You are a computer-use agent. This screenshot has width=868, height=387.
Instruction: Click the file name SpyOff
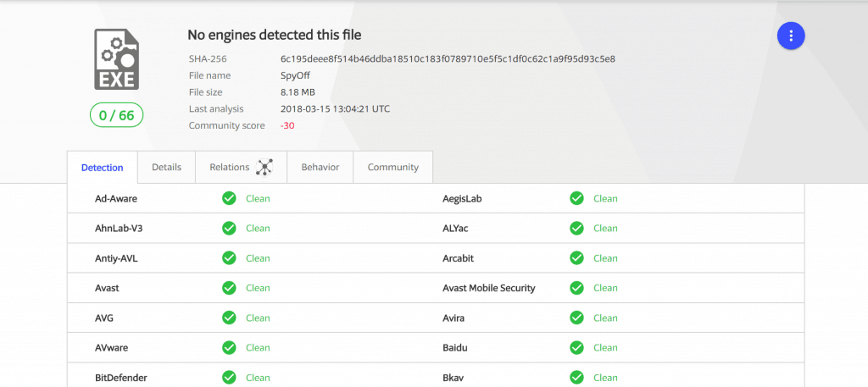coord(295,75)
